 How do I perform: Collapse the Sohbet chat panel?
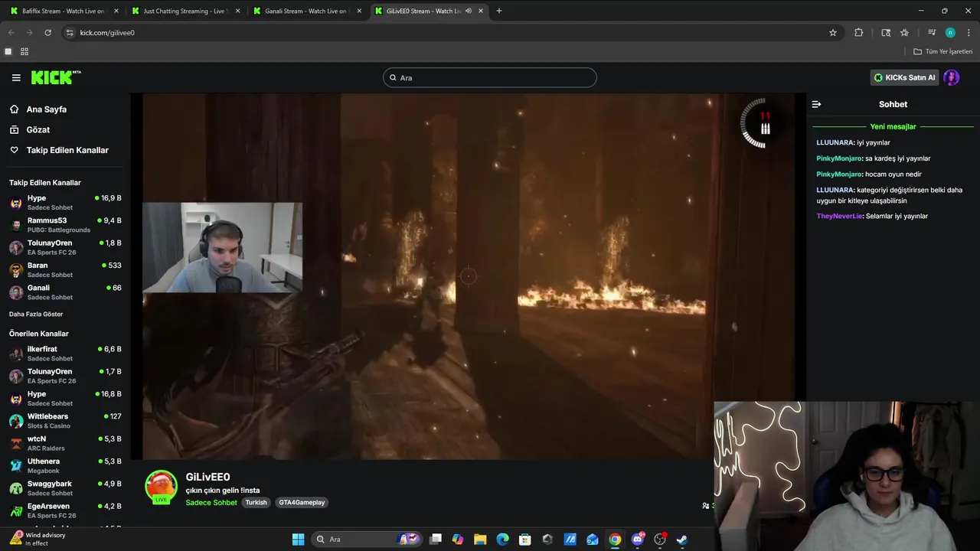816,104
